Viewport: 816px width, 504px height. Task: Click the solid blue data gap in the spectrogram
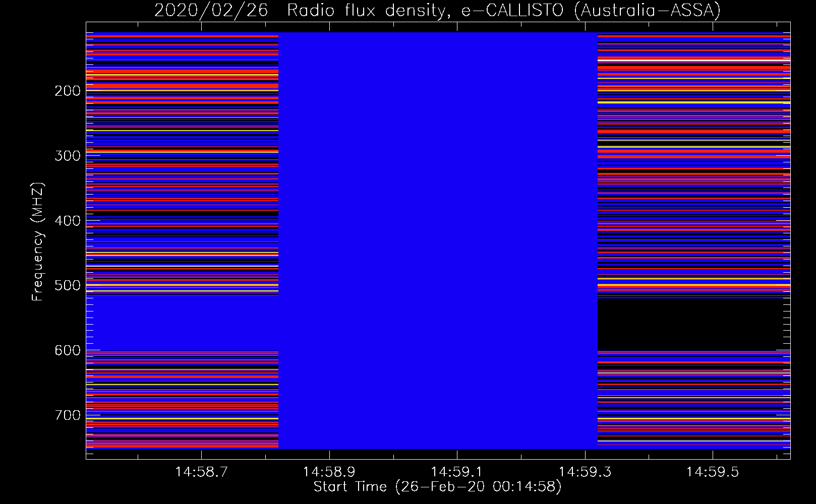(x=438, y=240)
